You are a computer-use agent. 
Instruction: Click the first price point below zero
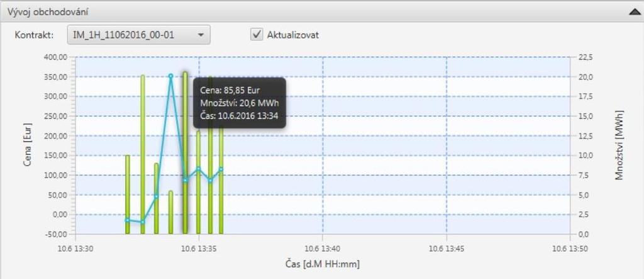pyautogui.click(x=127, y=220)
